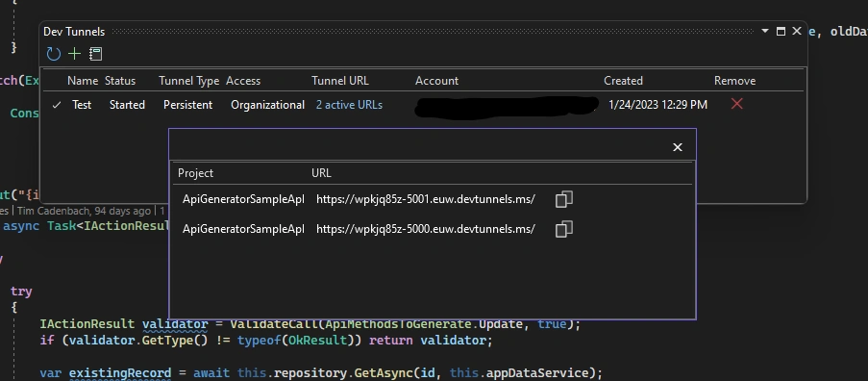868x381 pixels.
Task: Click the Remove column header
Action: tap(734, 81)
